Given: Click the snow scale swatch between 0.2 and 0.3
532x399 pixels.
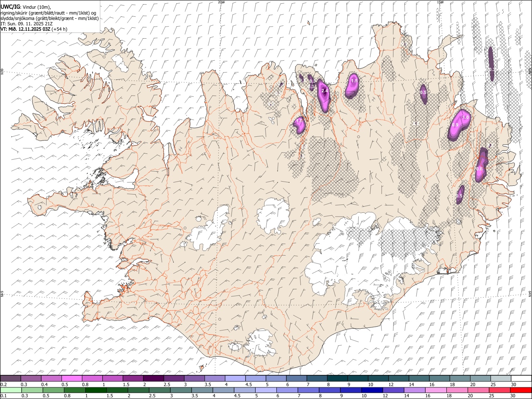Looking at the screenshot, I should point(10,378).
